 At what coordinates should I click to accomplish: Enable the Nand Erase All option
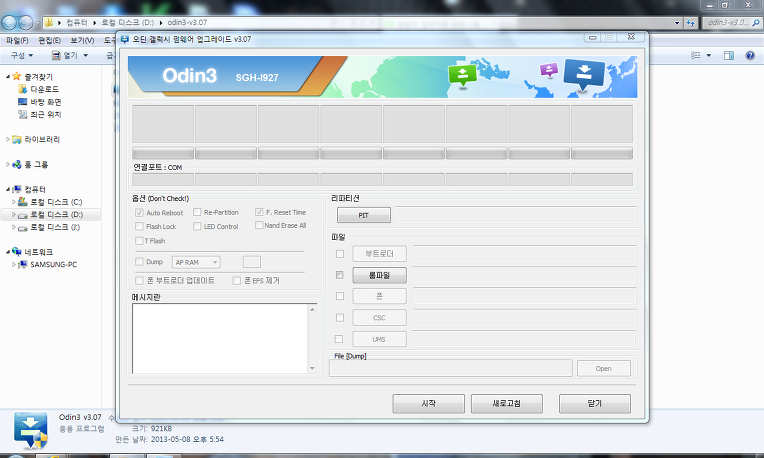tap(258, 226)
